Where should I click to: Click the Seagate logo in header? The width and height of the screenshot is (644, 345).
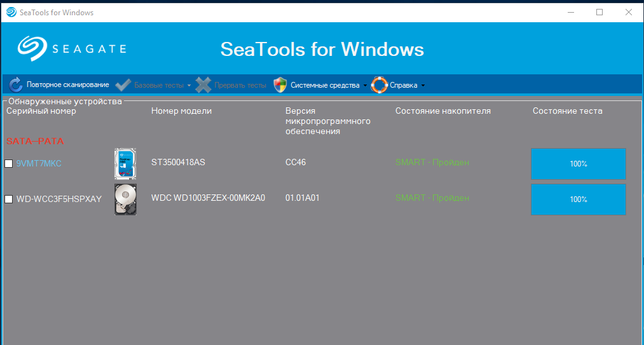coord(72,48)
